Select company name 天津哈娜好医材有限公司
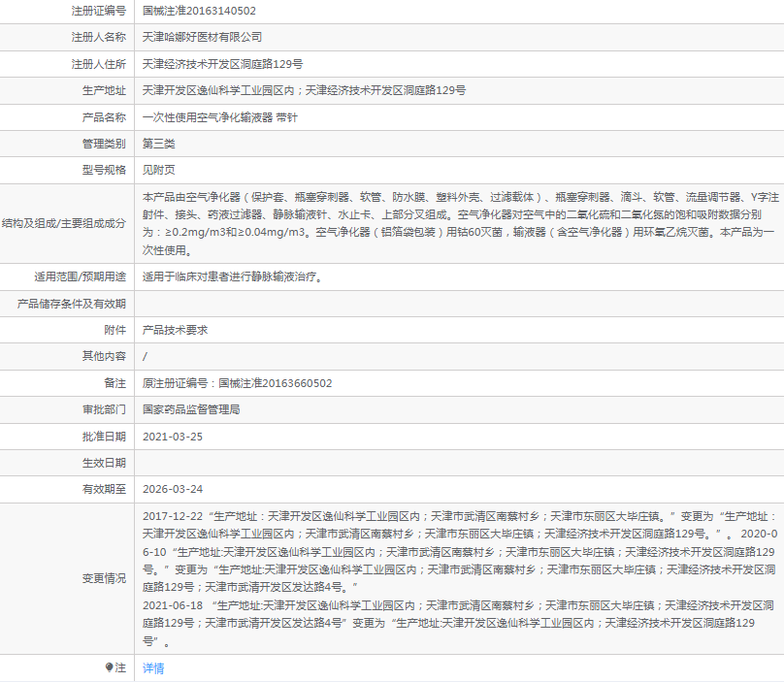 [x=202, y=37]
